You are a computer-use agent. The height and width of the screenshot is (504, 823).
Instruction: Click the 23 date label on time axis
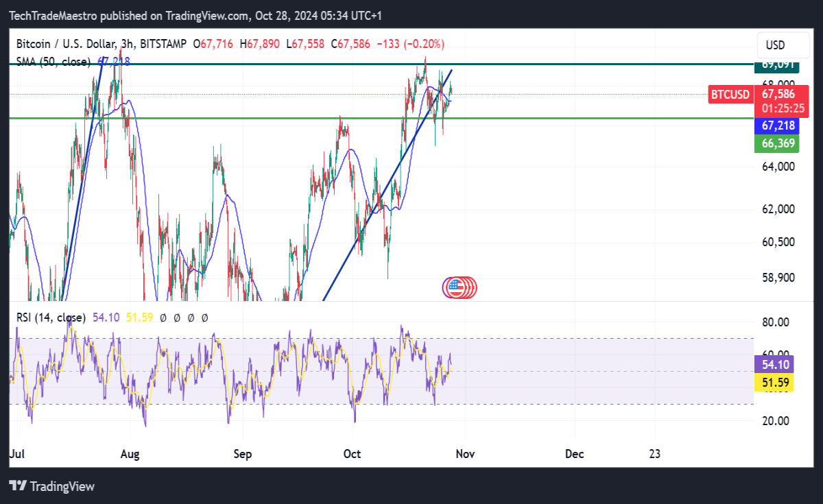pyautogui.click(x=655, y=454)
